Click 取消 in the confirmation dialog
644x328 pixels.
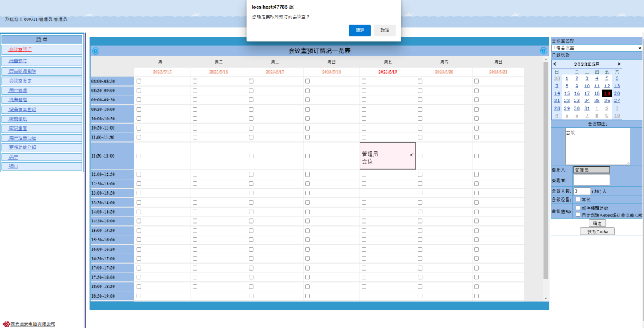(x=385, y=30)
